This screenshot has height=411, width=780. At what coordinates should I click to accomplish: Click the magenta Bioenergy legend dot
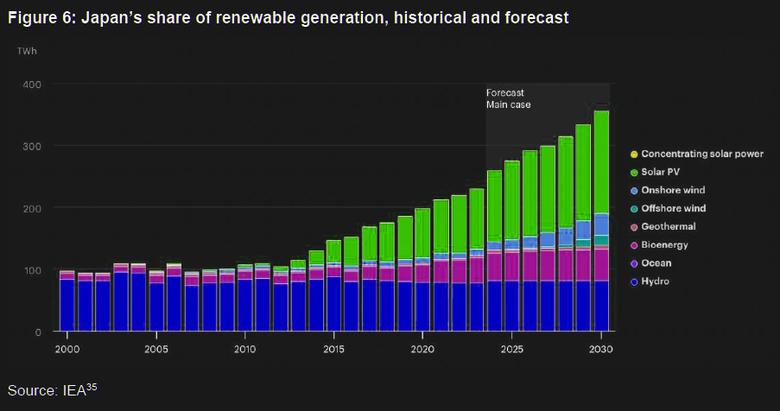[634, 245]
